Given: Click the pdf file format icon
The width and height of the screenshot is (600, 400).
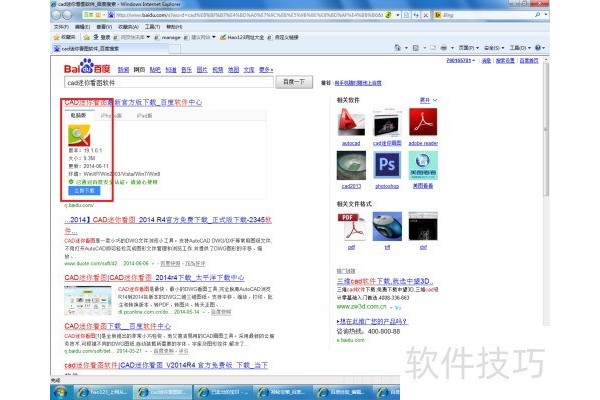Looking at the screenshot, I should point(351,227).
